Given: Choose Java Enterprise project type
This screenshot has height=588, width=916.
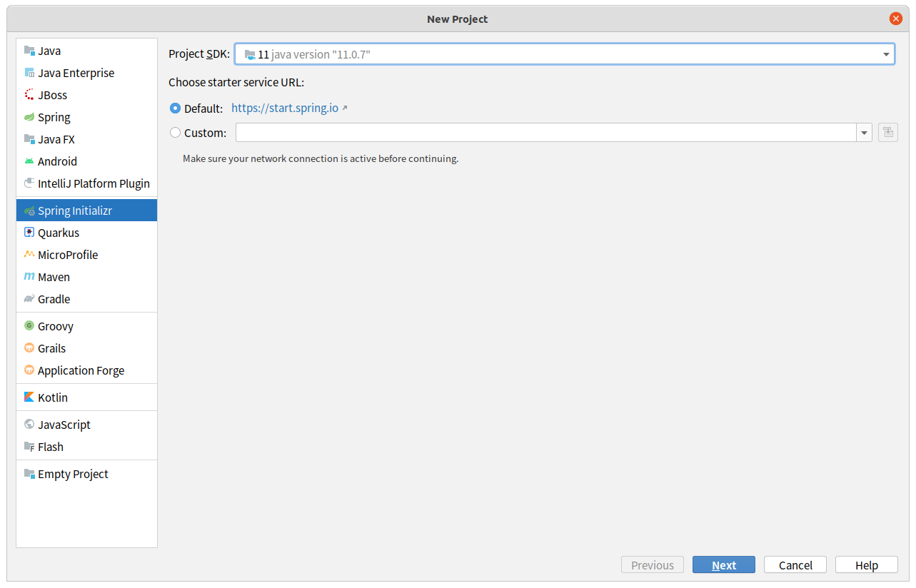Looking at the screenshot, I should point(76,73).
